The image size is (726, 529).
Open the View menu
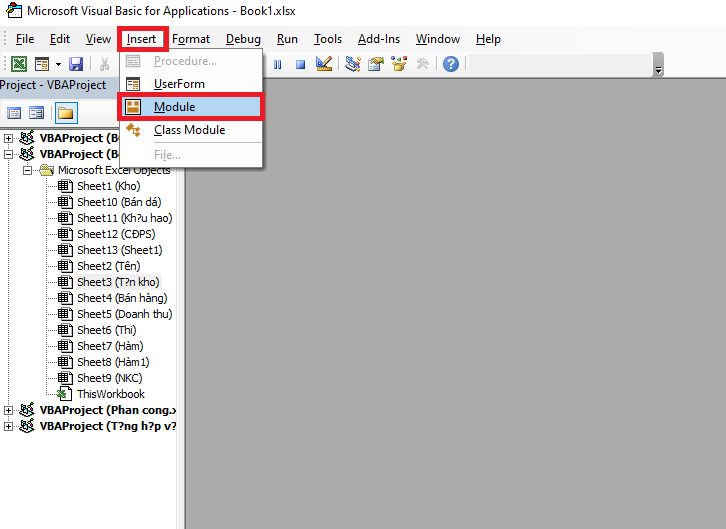pos(98,39)
